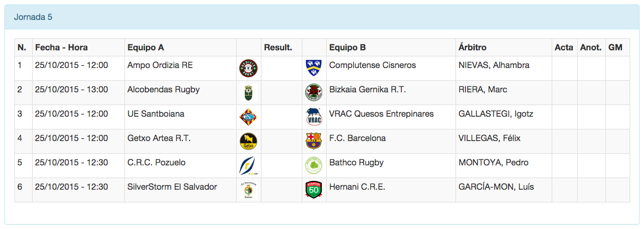This screenshot has height=229, width=644.
Task: Click the Equipo A column header
Action: tap(145, 48)
